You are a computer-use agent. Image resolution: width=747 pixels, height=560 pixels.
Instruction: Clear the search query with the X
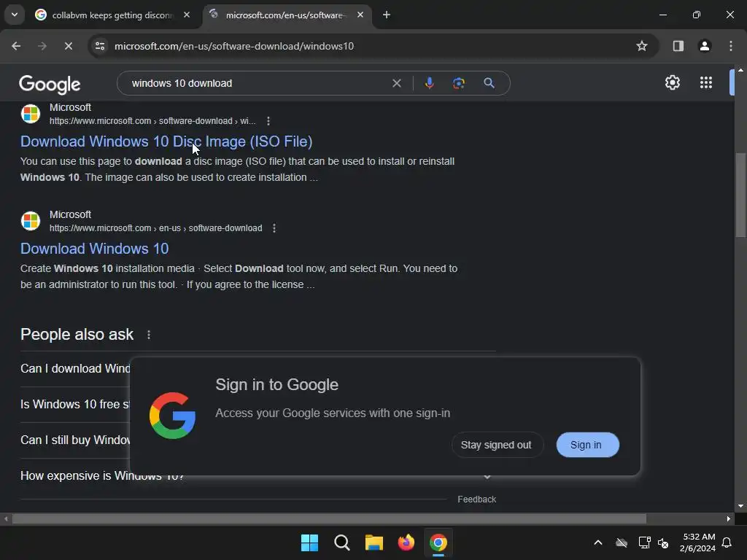tap(396, 83)
